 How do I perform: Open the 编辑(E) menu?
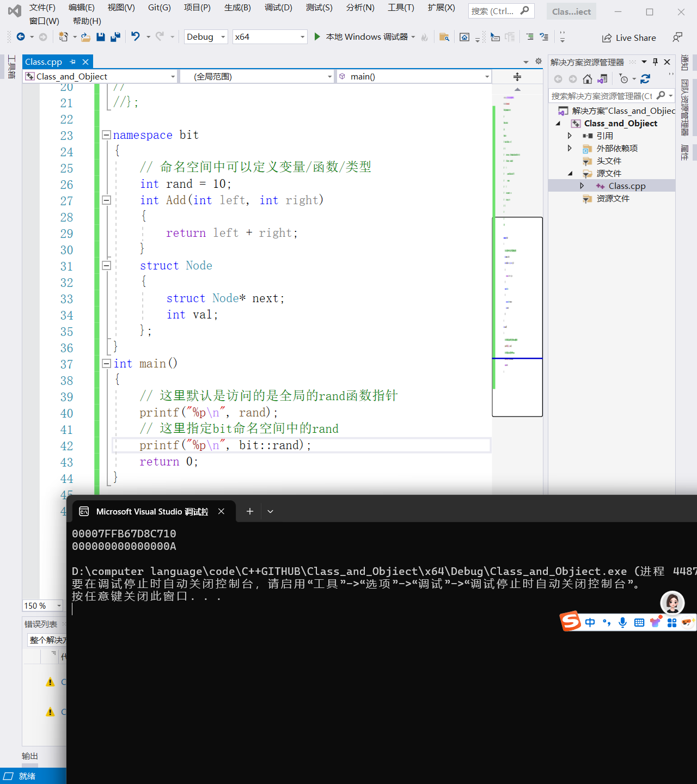[82, 7]
